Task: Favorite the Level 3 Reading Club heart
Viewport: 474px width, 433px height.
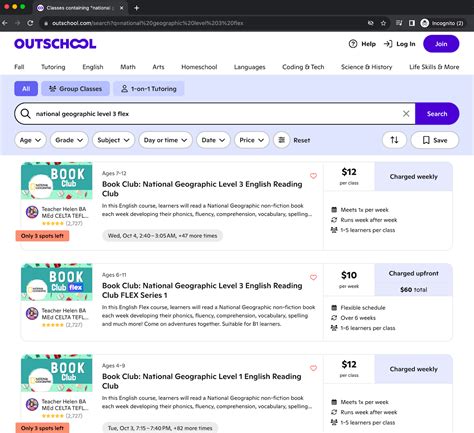Action: (313, 176)
